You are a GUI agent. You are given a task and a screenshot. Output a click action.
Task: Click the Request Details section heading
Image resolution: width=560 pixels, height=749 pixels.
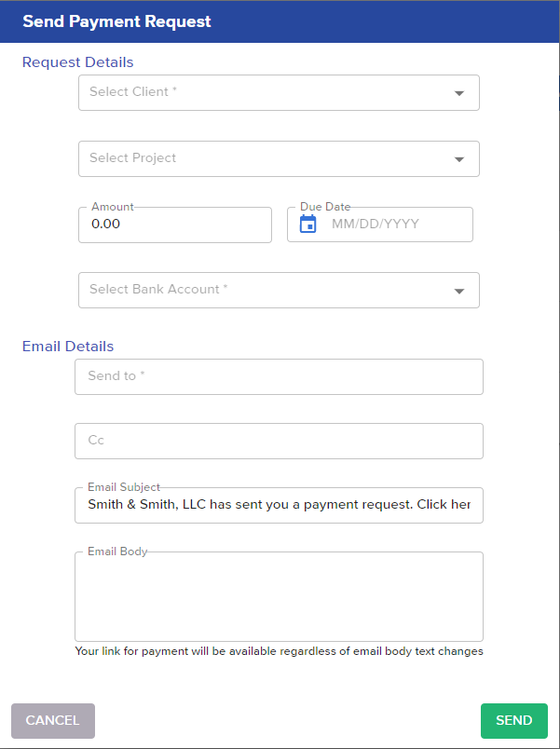tap(78, 62)
